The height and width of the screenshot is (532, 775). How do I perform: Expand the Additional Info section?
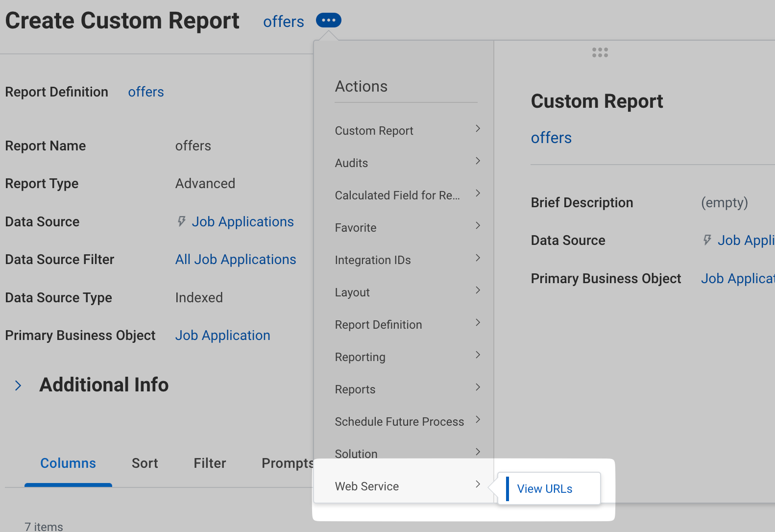coord(18,386)
